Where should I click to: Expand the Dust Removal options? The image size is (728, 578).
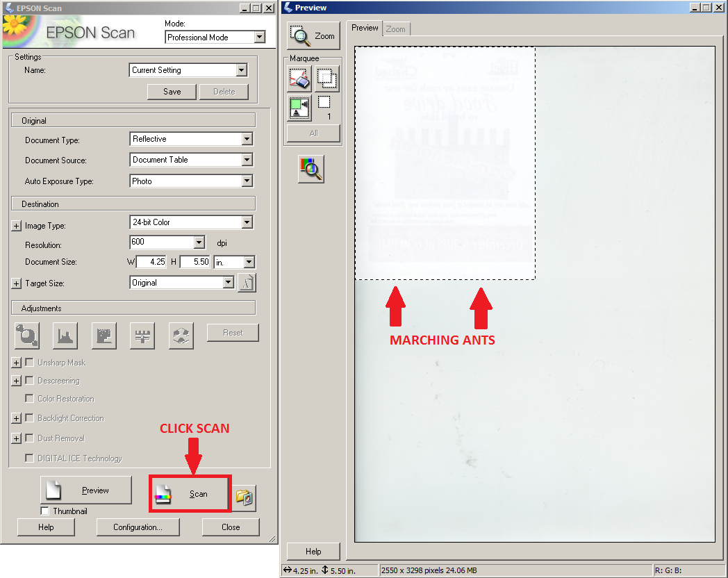(x=16, y=438)
